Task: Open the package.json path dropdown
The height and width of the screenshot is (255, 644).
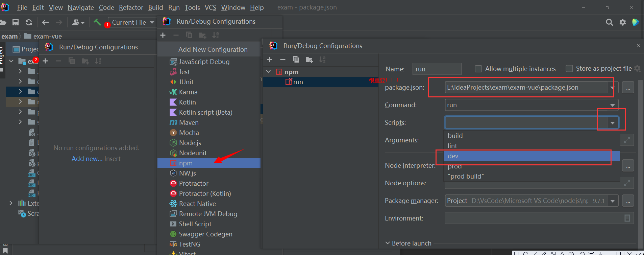Action: tap(612, 88)
